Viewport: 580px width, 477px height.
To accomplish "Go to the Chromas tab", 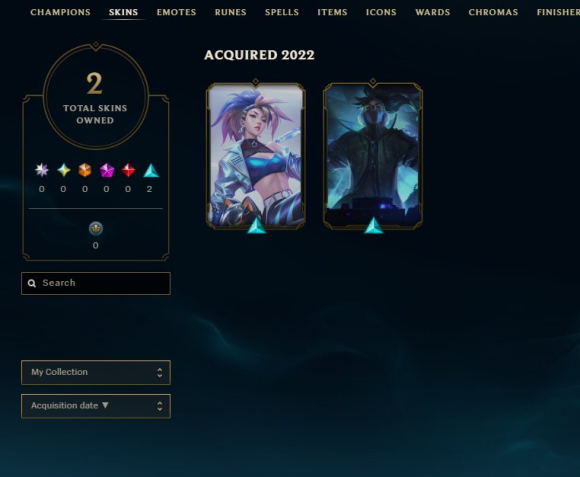I will click(493, 12).
